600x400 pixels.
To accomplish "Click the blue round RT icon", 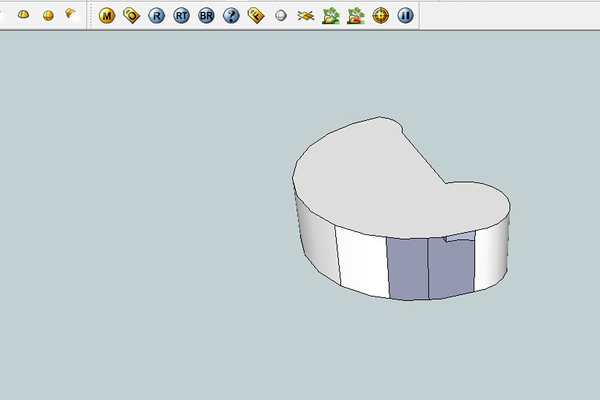I will (x=181, y=16).
